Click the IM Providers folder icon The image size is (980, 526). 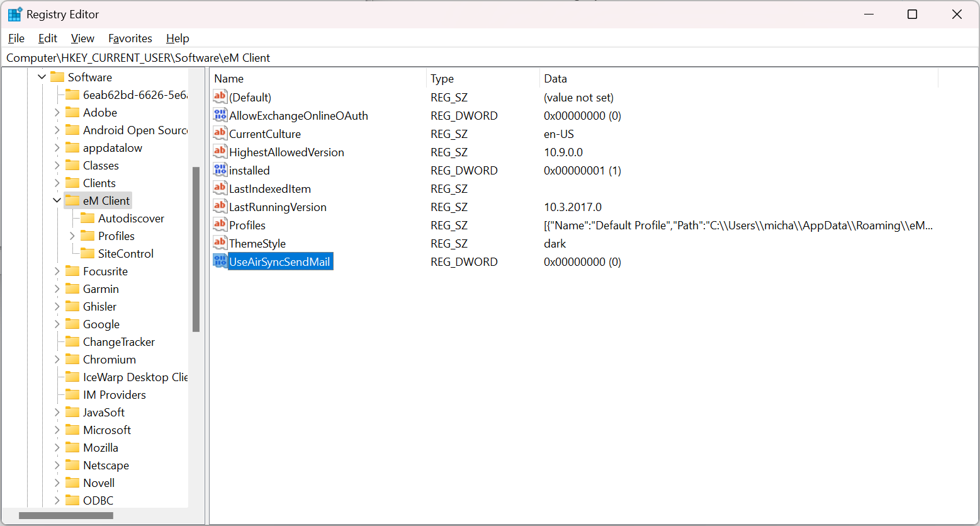(x=72, y=394)
